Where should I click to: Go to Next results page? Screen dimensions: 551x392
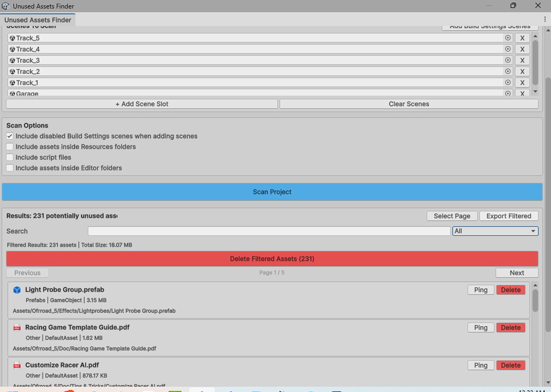tap(517, 273)
